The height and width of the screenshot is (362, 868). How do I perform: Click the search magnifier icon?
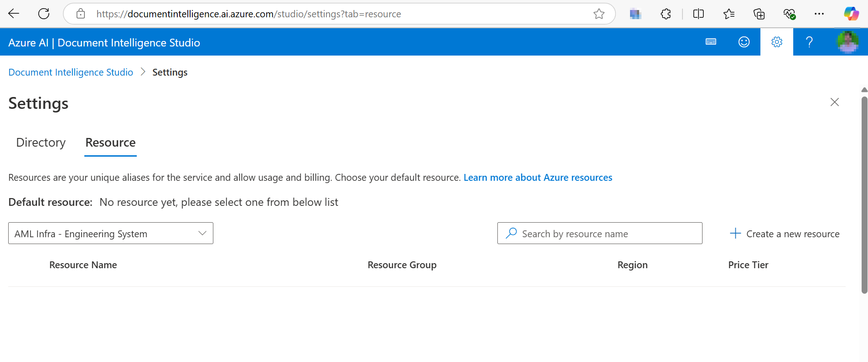pyautogui.click(x=511, y=233)
